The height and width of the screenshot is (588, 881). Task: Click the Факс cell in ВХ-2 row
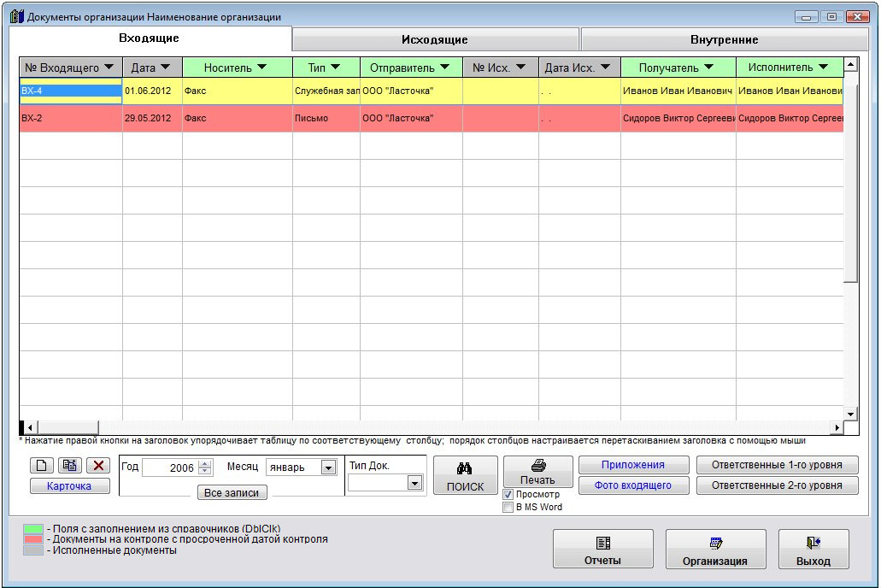point(237,118)
